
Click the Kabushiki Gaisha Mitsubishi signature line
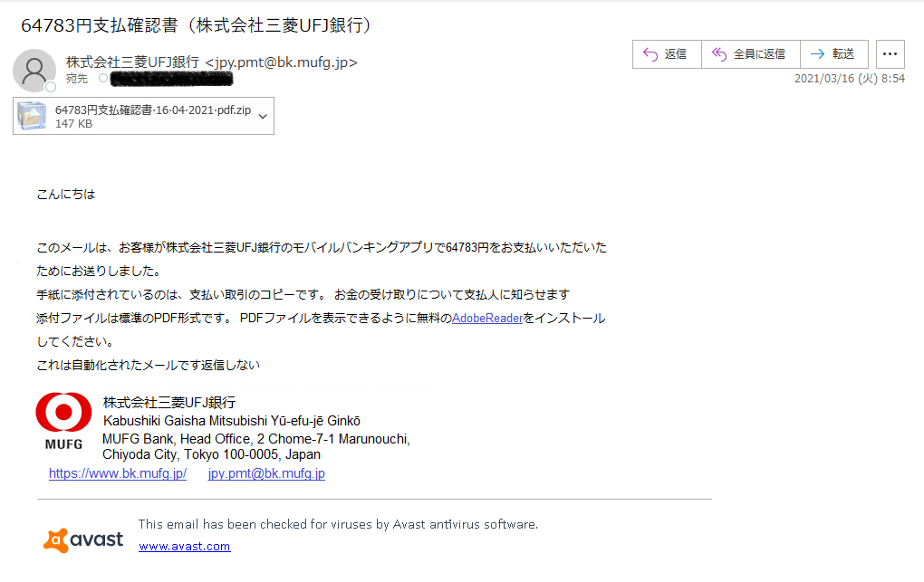coord(232,421)
